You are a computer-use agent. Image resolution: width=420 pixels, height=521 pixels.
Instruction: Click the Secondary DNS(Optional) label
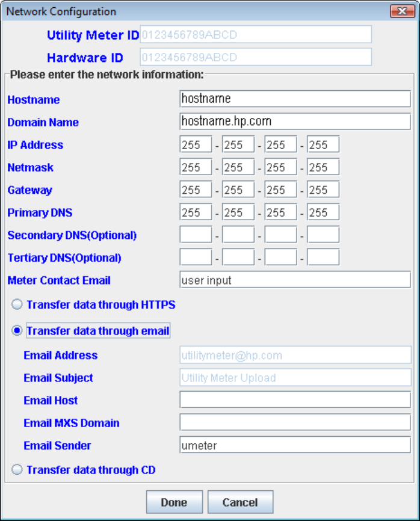[x=72, y=235]
